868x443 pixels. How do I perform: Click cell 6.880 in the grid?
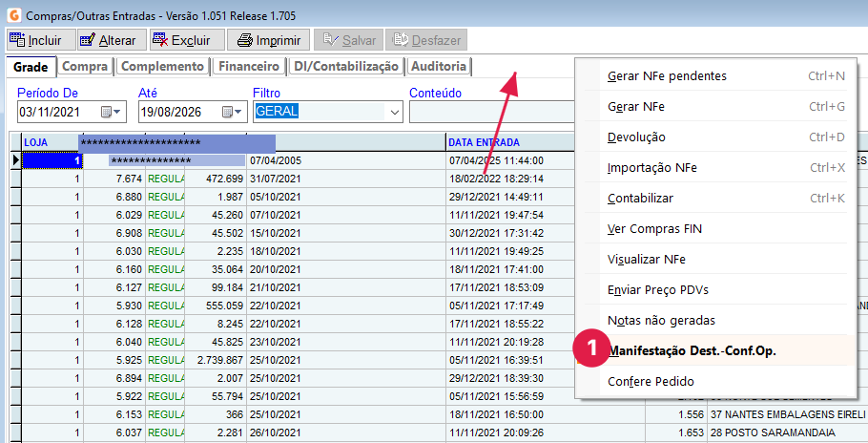pos(114,197)
